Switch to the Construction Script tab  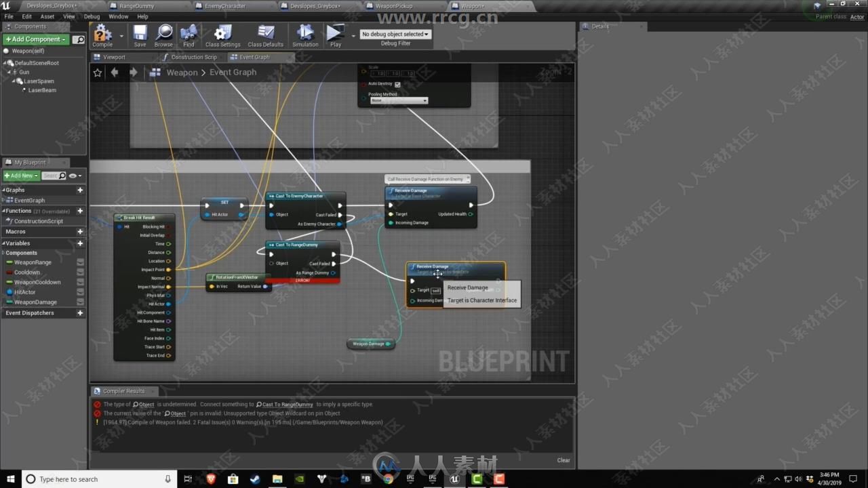[x=194, y=57]
